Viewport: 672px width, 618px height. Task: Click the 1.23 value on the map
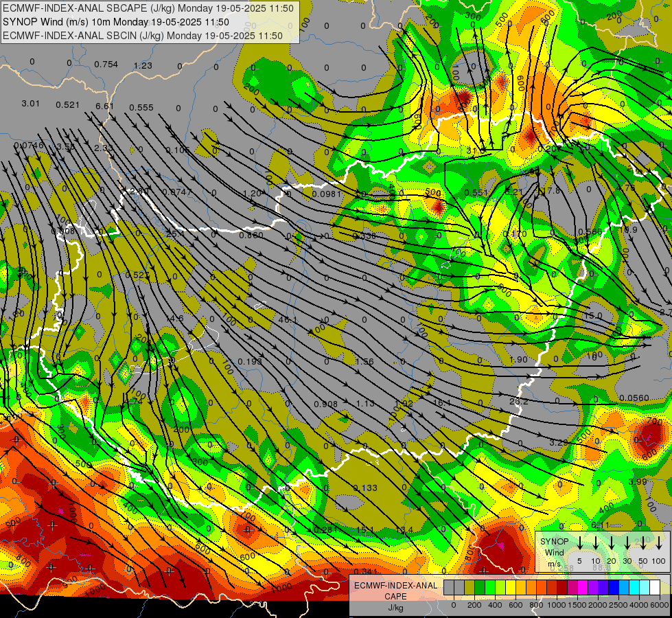click(x=143, y=66)
